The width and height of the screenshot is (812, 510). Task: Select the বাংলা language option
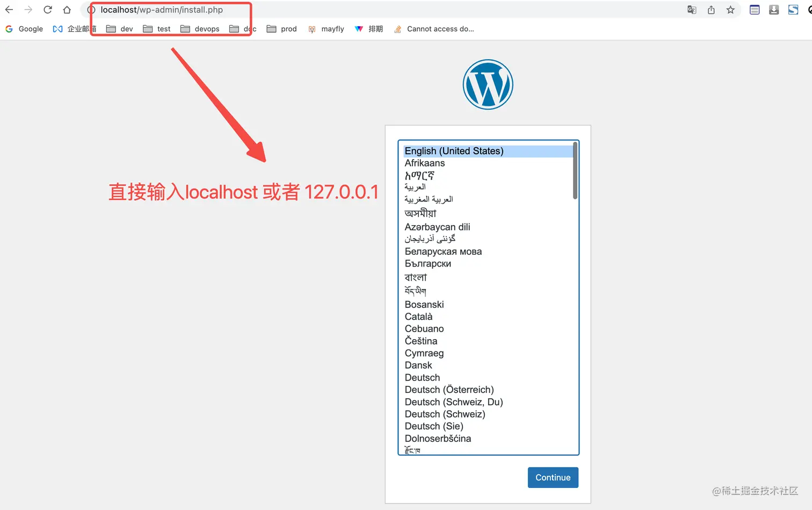[x=488, y=277]
